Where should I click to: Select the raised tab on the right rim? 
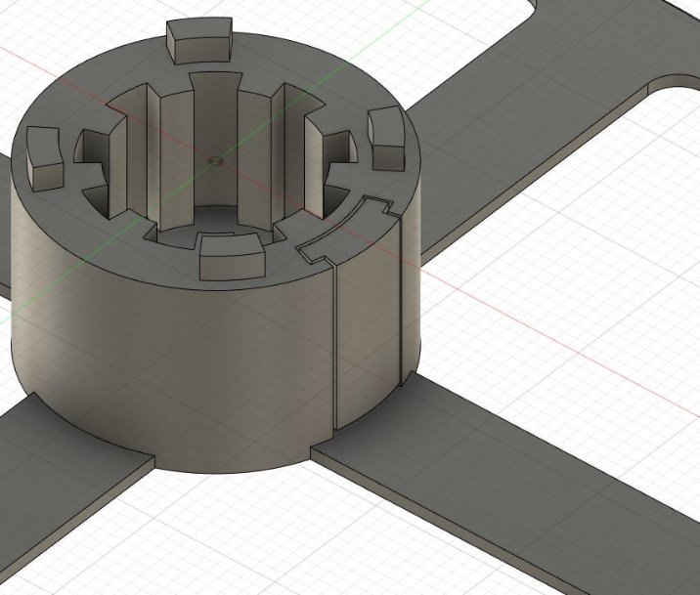(x=386, y=136)
